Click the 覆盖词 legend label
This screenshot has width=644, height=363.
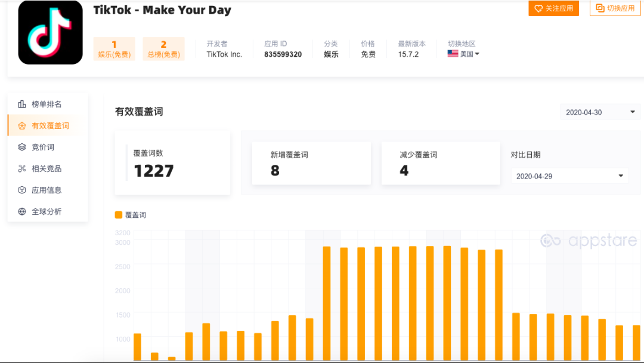135,215
